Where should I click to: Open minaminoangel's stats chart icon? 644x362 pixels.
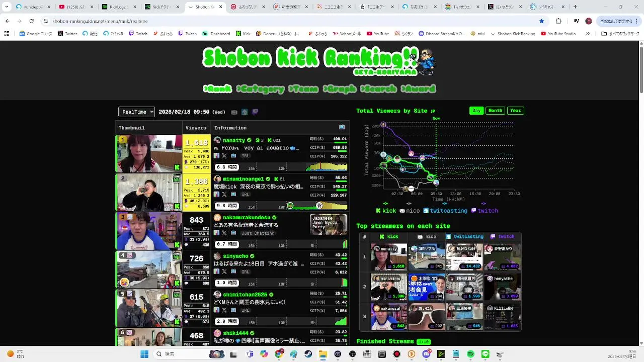point(216,195)
